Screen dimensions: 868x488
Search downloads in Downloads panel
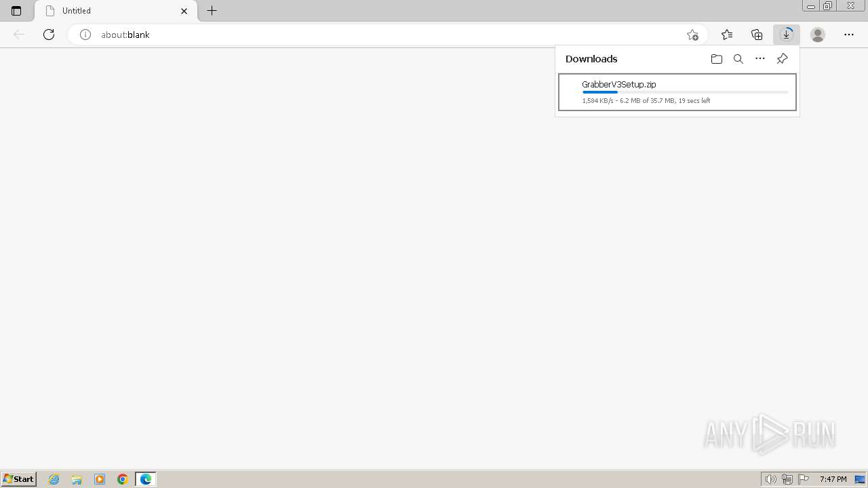click(x=738, y=59)
